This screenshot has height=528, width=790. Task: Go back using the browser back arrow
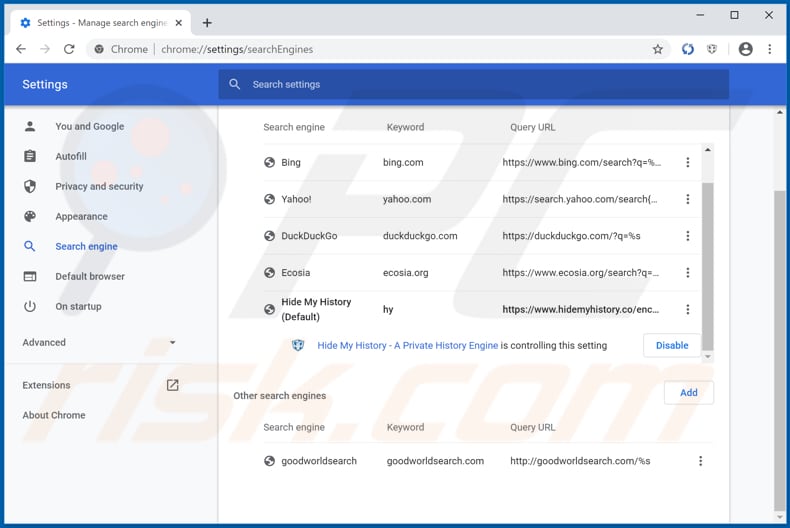pos(21,49)
